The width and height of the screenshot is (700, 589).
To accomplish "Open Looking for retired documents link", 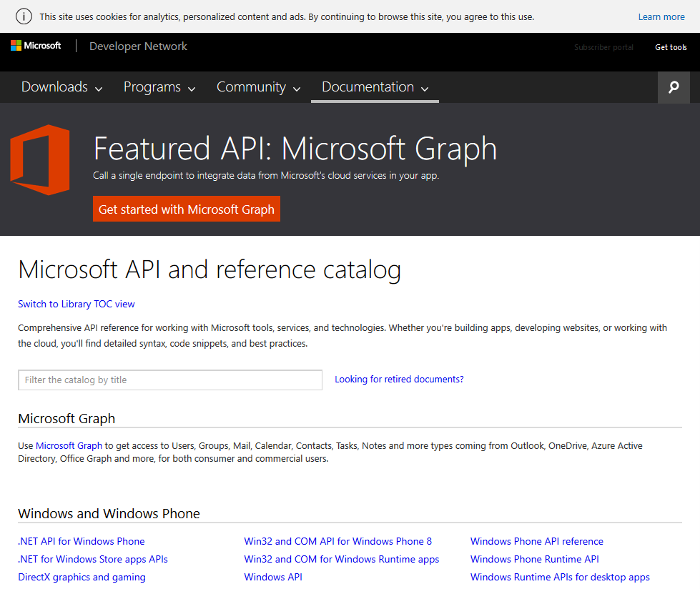I will [399, 380].
